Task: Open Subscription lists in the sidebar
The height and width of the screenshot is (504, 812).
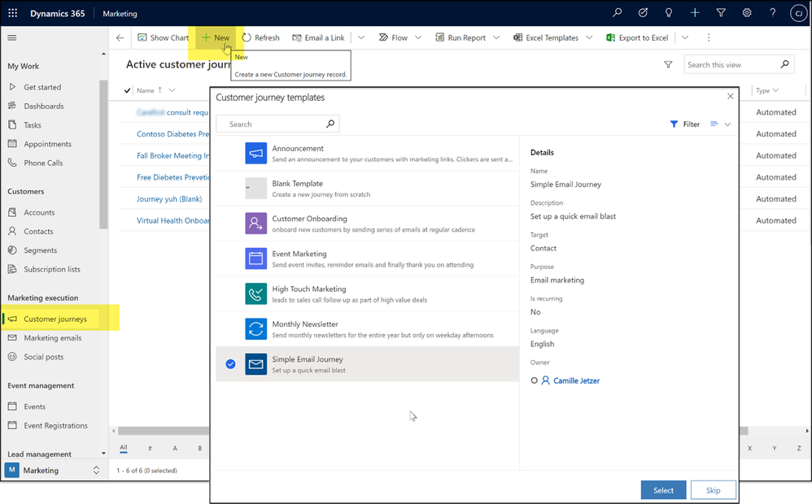Action: (52, 269)
